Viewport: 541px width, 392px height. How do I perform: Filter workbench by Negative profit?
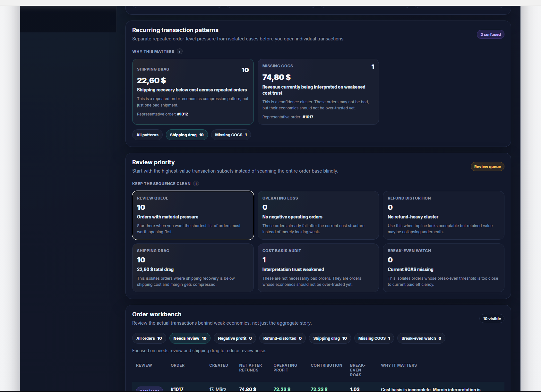(235, 338)
